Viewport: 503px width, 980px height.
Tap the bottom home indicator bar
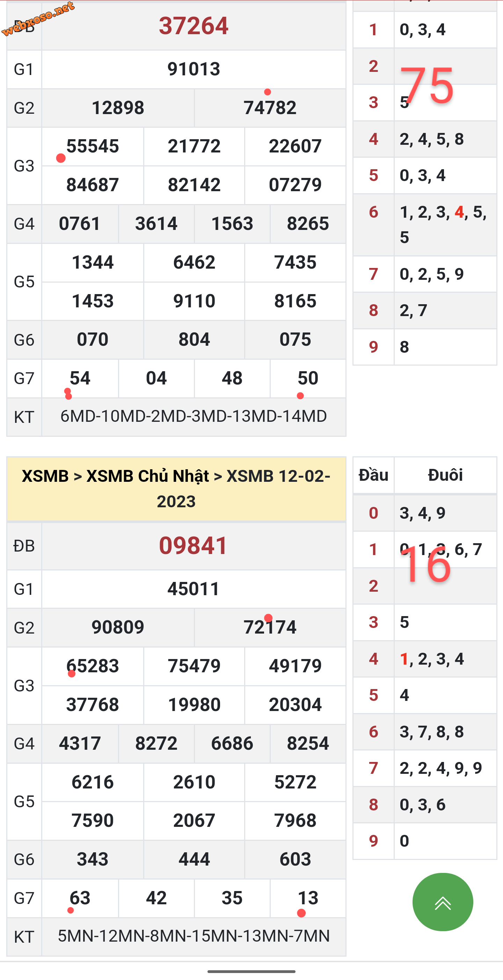251,971
